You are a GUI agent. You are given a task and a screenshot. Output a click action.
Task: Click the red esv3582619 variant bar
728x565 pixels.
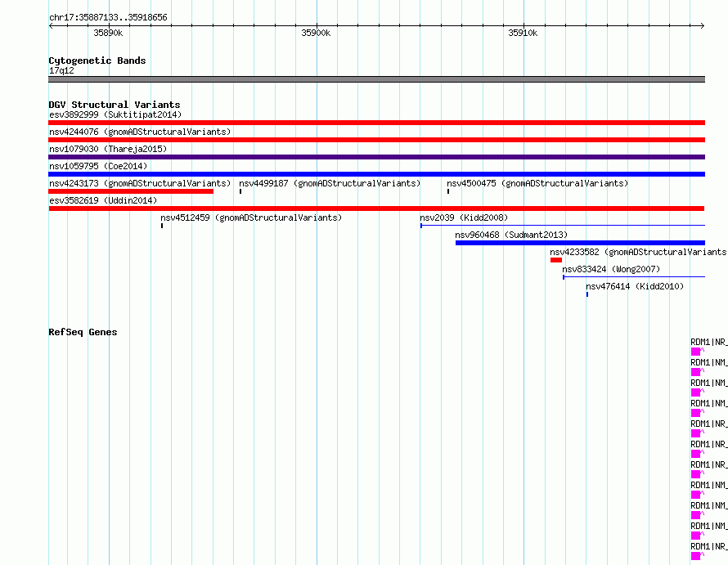click(x=376, y=209)
